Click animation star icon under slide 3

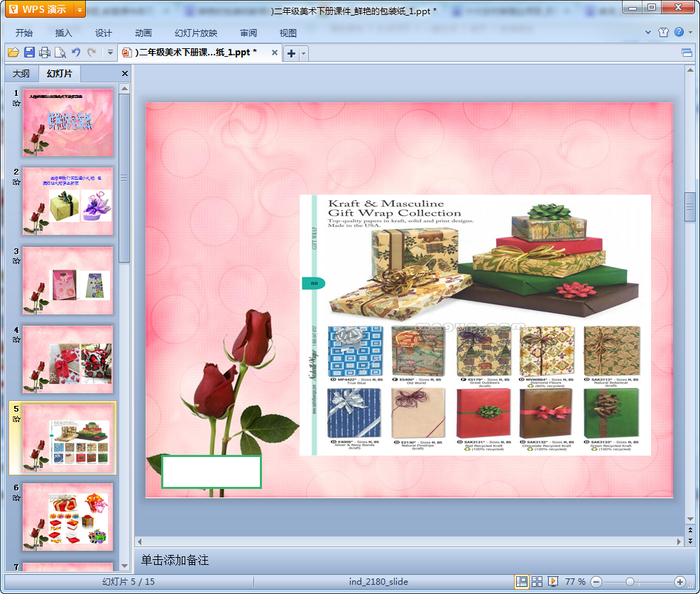16,261
